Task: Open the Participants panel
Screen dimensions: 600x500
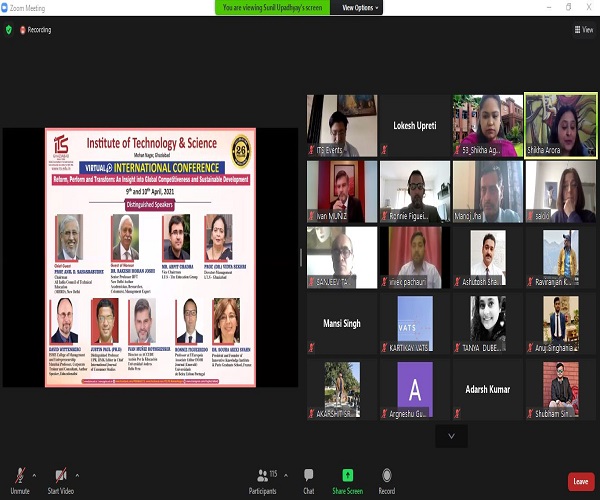Action: 262,482
